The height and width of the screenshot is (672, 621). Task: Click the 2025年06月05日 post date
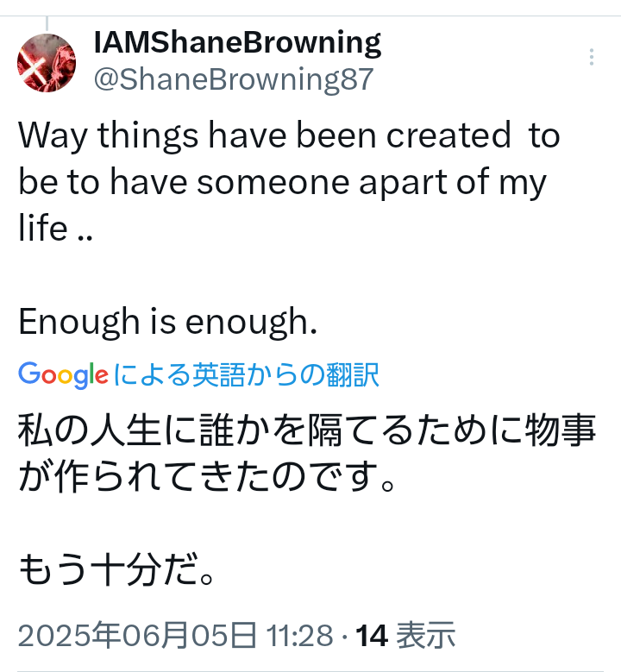[137, 637]
